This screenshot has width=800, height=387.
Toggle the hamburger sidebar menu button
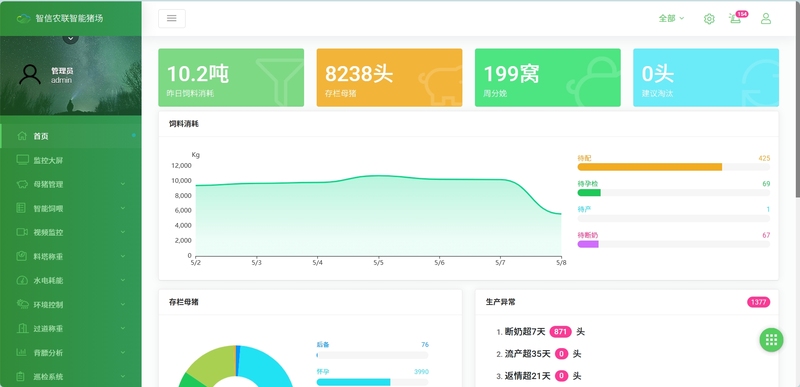[172, 18]
